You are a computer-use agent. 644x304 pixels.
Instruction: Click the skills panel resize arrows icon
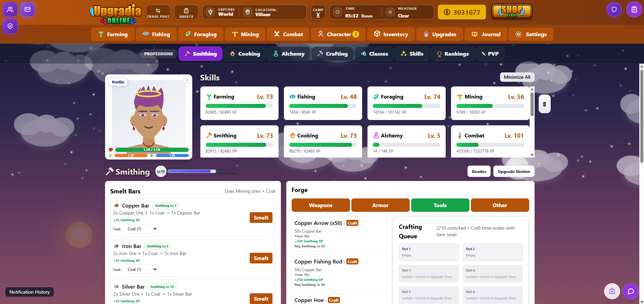544,104
